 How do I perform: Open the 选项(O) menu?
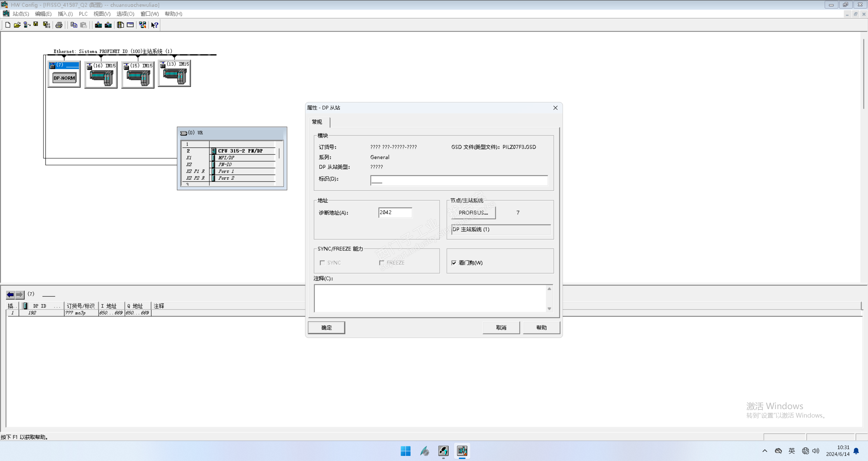125,14
